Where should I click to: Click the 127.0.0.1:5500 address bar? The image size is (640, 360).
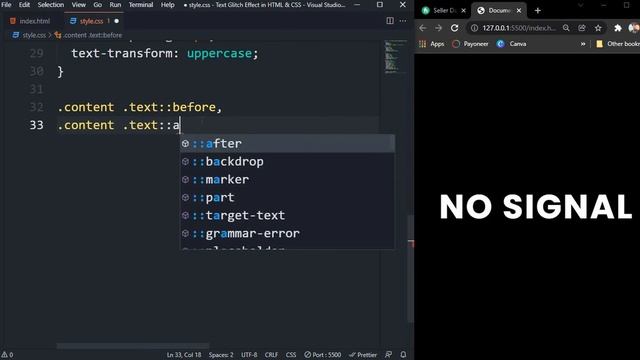[519, 28]
